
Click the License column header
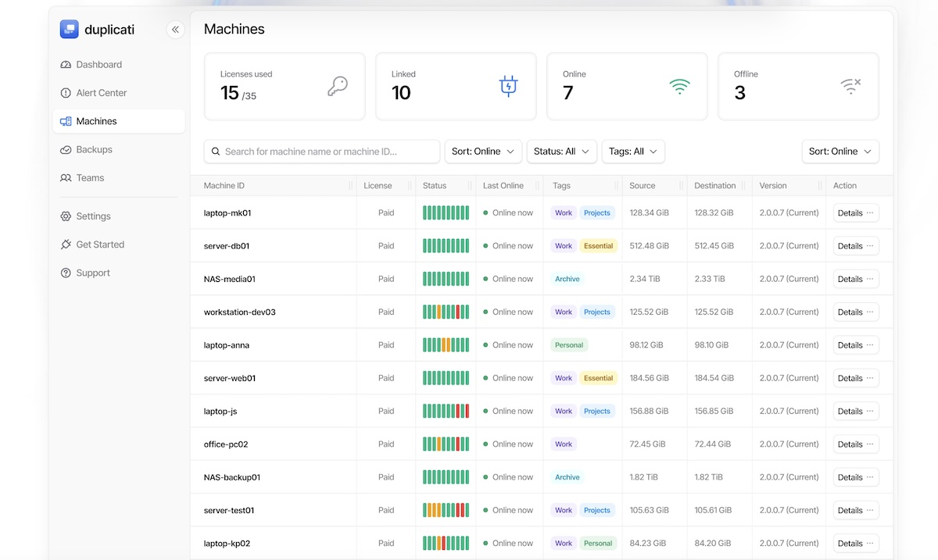coord(378,186)
